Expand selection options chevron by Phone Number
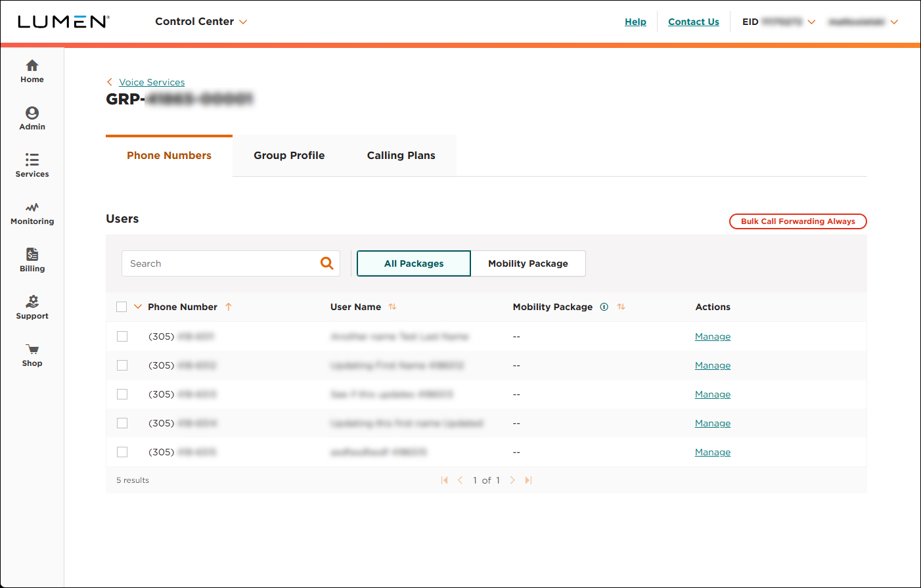Viewport: 921px width, 588px height. click(x=138, y=307)
